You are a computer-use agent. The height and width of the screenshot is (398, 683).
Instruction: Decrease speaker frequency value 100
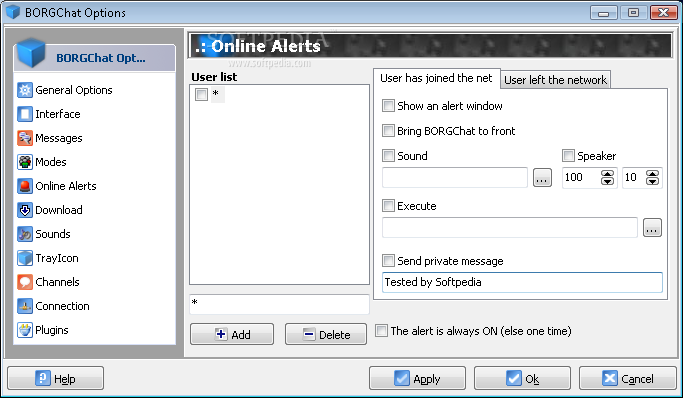click(608, 181)
